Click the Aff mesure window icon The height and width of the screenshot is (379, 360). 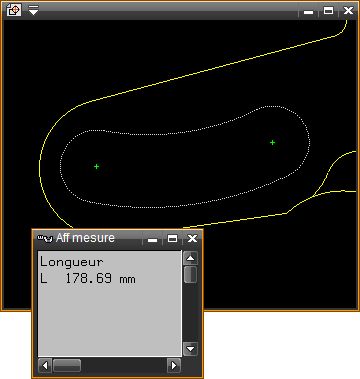coord(45,238)
